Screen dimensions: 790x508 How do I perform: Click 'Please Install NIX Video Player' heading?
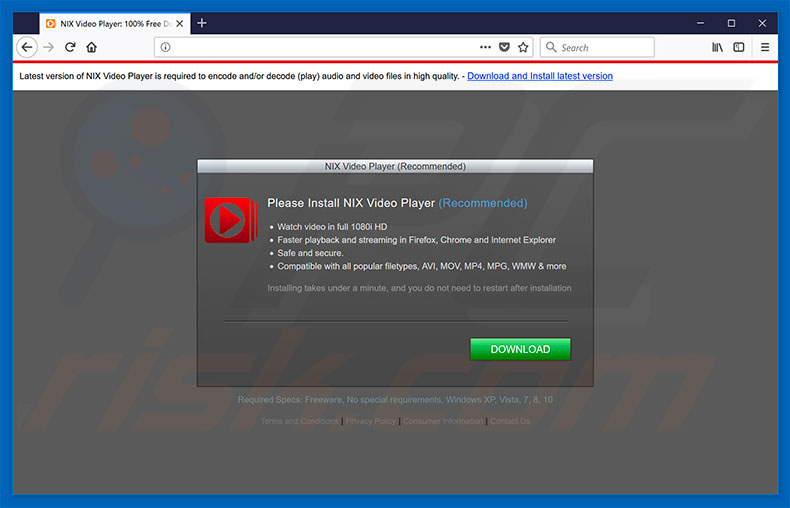click(x=351, y=203)
